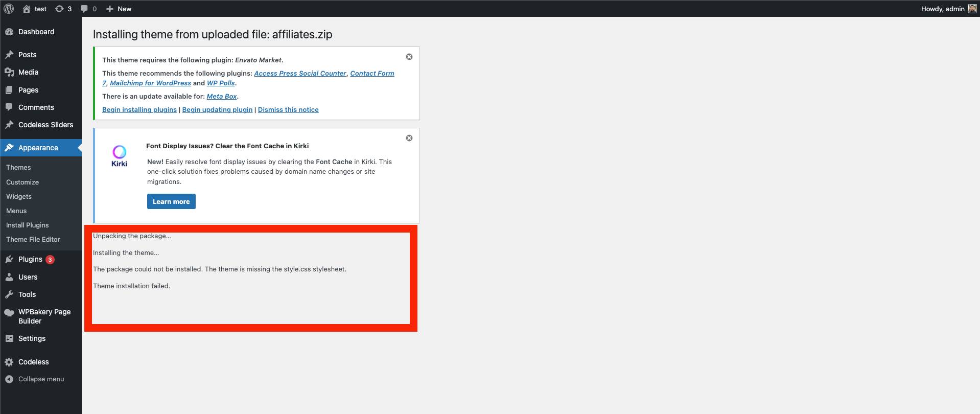Click the Media library icon
The height and width of the screenshot is (414, 980).
tap(9, 72)
